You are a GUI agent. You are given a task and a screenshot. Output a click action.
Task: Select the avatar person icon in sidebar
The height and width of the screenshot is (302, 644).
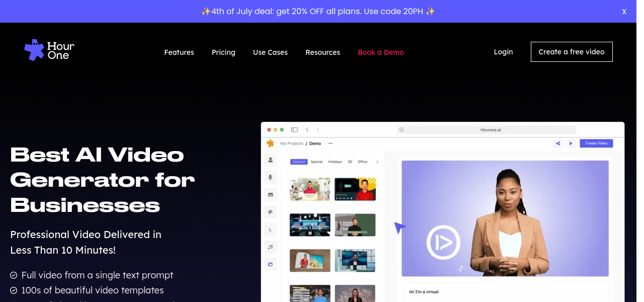tap(271, 160)
